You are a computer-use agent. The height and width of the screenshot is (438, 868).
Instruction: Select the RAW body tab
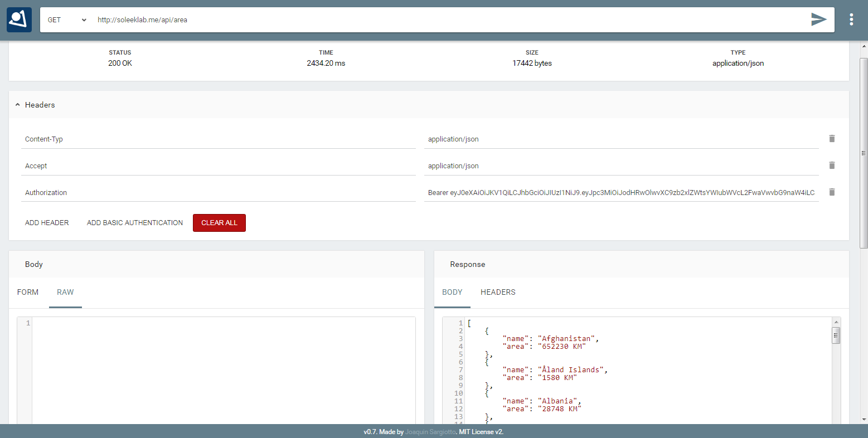65,292
